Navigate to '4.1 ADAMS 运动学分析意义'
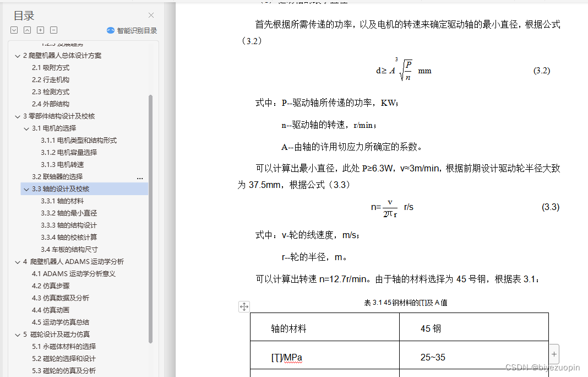Image resolution: width=588 pixels, height=377 pixels. (74, 274)
